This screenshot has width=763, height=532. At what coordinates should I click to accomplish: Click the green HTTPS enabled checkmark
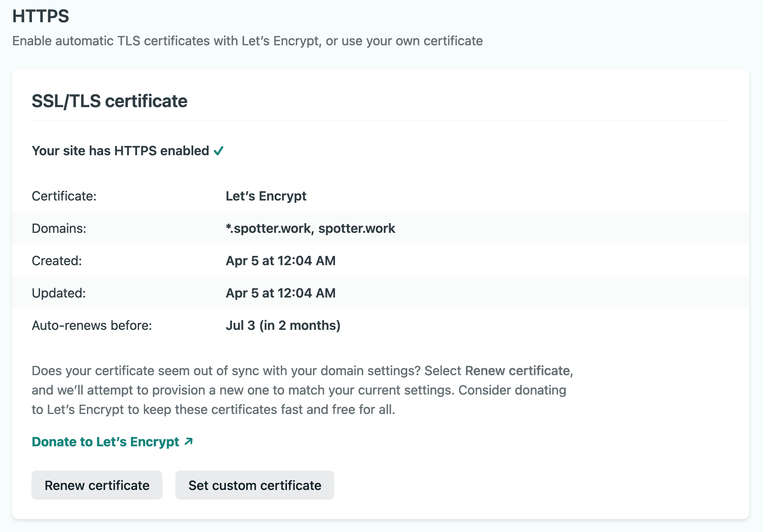click(x=219, y=151)
